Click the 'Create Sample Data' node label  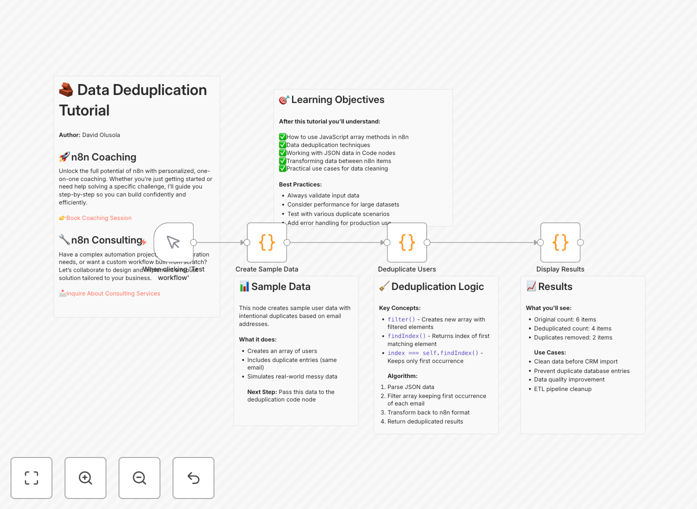pyautogui.click(x=267, y=269)
